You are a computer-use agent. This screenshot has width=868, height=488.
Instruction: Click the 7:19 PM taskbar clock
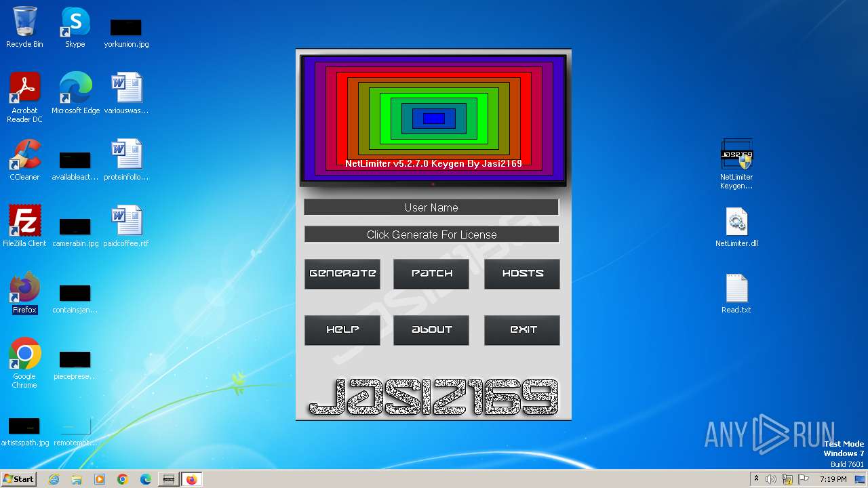[x=833, y=479]
